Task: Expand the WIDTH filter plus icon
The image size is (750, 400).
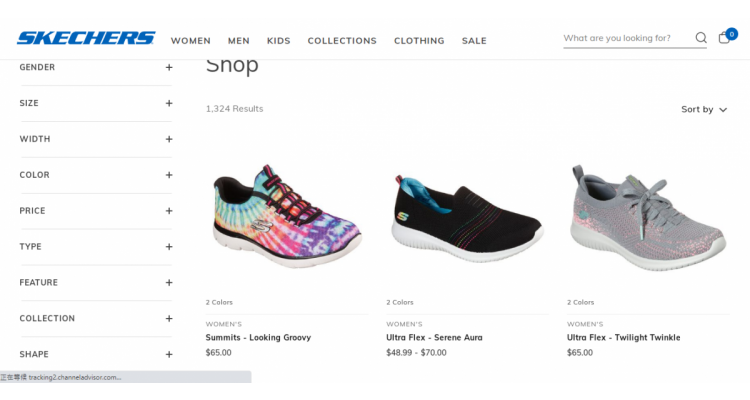Action: pyautogui.click(x=169, y=139)
